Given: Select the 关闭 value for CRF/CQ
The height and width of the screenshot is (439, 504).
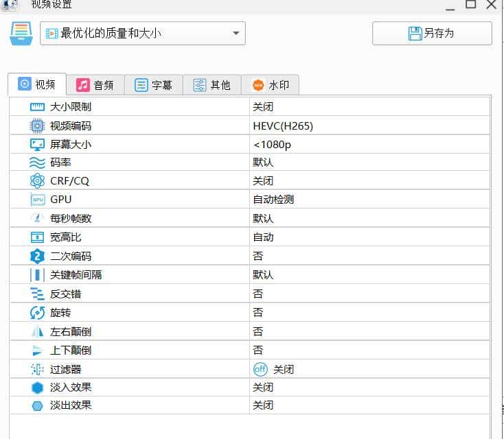Looking at the screenshot, I should [x=263, y=181].
